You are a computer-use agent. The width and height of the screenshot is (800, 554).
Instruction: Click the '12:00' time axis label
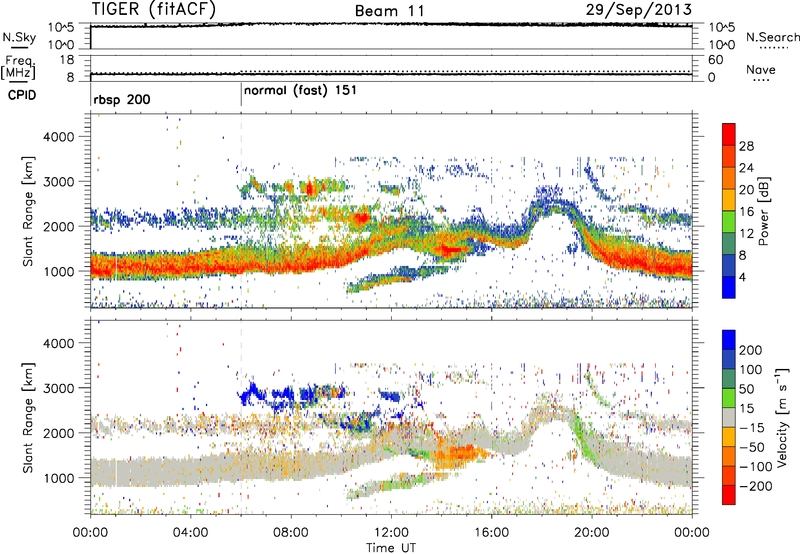pos(391,533)
